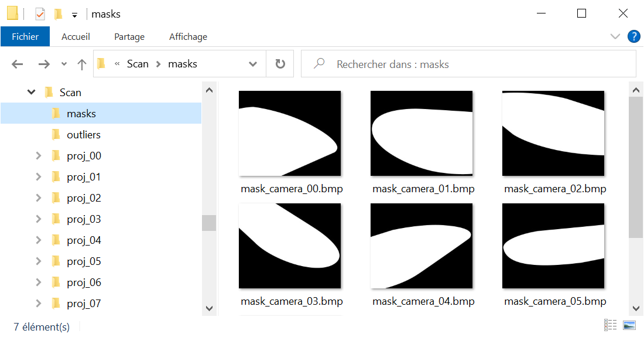
Task: Click the search box for masks
Action: 468,64
